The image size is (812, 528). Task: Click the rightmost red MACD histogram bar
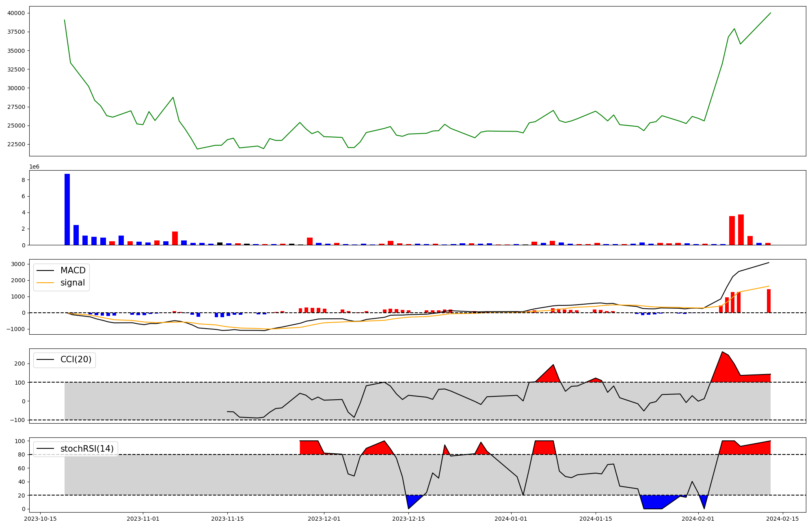click(769, 301)
